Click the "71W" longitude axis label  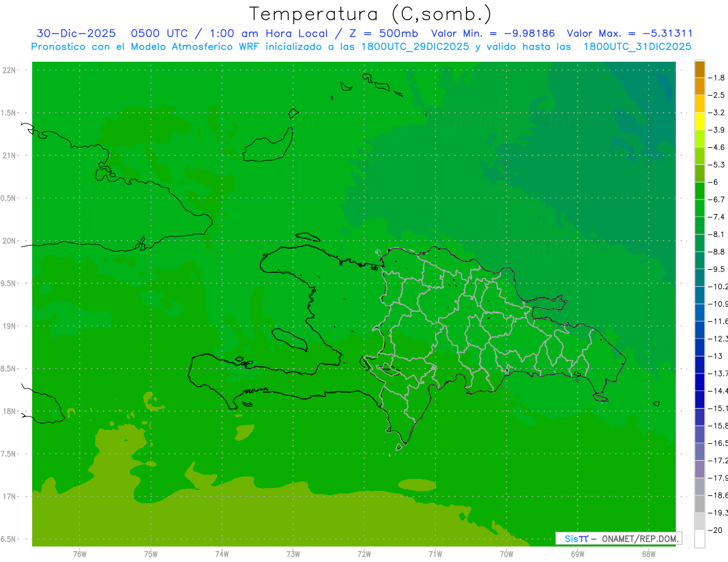pos(435,554)
